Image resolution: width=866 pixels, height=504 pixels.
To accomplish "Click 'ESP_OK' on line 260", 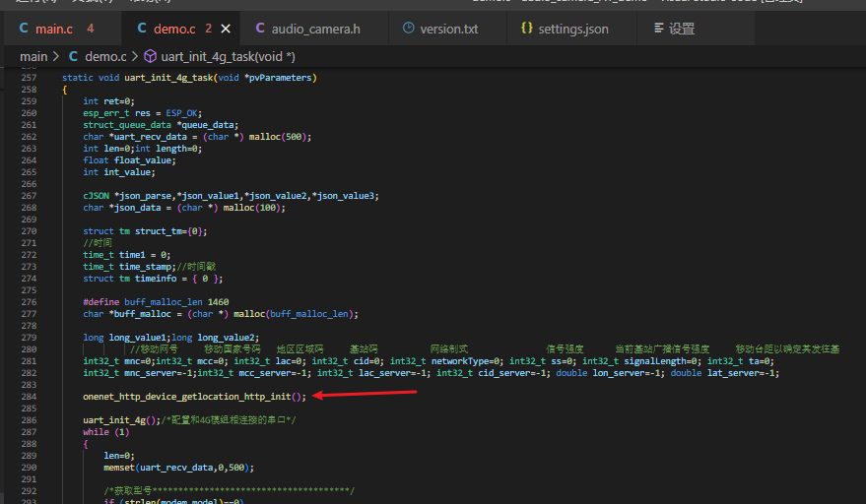I will tap(181, 113).
